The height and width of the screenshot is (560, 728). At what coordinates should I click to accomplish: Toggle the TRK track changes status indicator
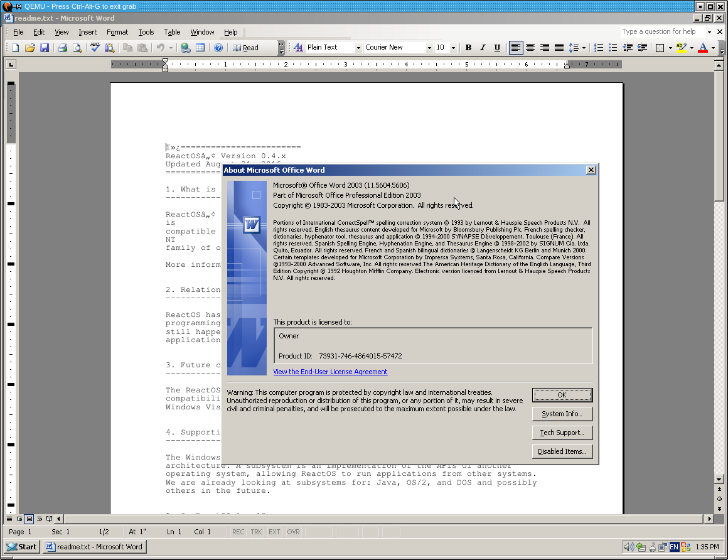pos(256,532)
